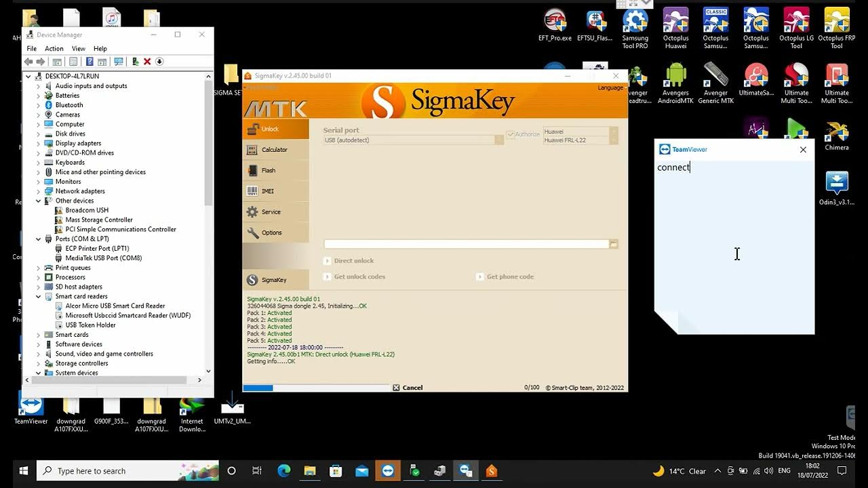Click Scan for hardware changes monitor icon

point(119,62)
